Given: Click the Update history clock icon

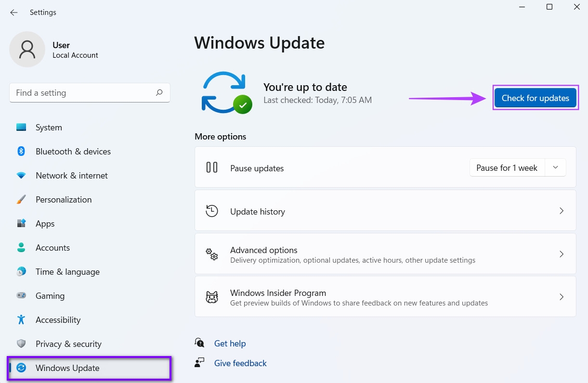Looking at the screenshot, I should coord(212,211).
